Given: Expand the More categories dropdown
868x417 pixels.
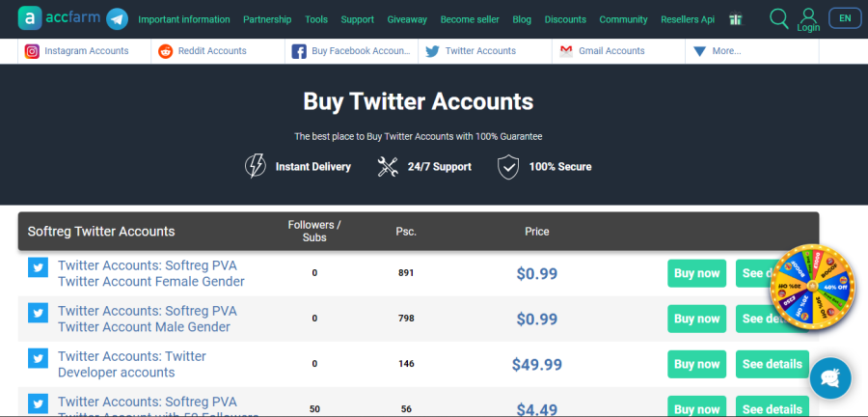Looking at the screenshot, I should 717,51.
